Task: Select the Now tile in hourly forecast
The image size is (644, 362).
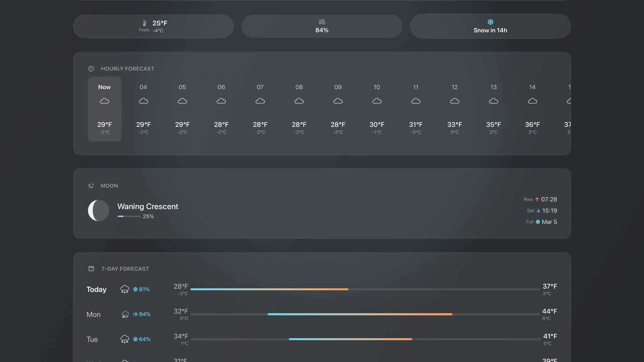Action: 104,109
